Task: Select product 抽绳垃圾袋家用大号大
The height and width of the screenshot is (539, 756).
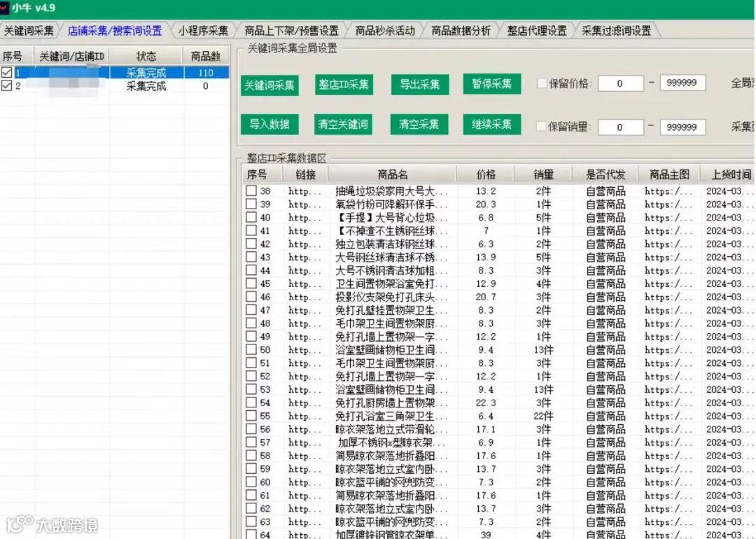Action: pyautogui.click(x=391, y=191)
